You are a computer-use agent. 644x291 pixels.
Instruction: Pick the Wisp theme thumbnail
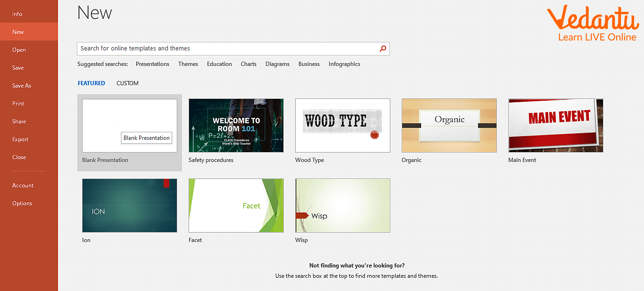pyautogui.click(x=342, y=205)
